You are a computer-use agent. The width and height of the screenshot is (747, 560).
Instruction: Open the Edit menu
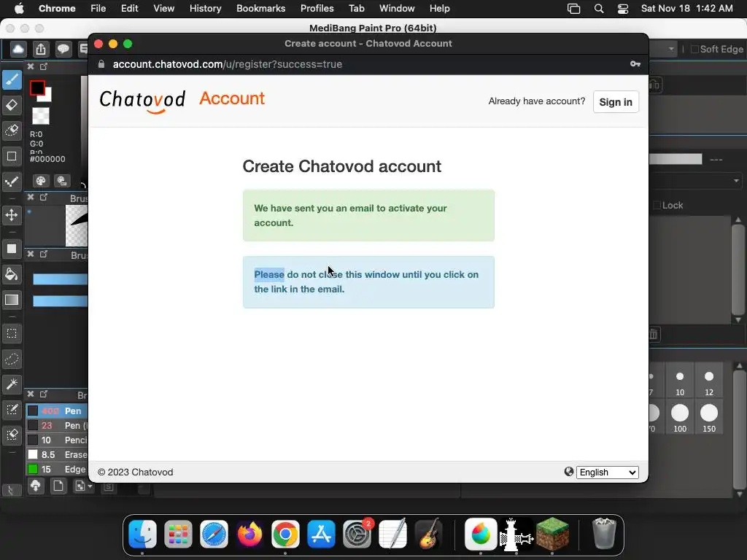(x=129, y=9)
